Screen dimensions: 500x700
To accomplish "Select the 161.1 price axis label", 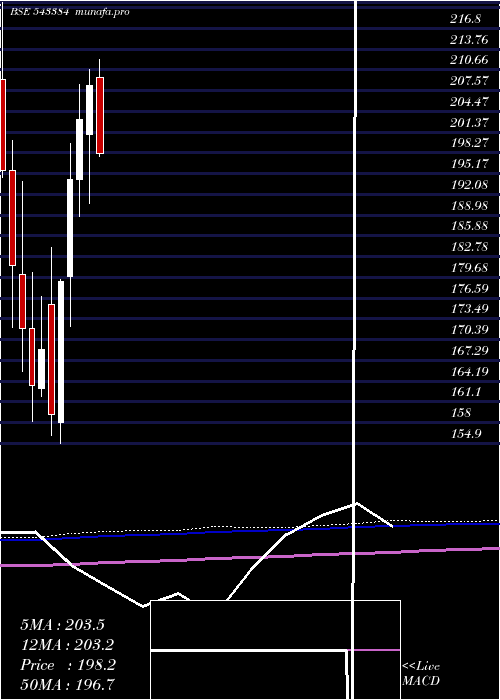I will click(x=466, y=392).
